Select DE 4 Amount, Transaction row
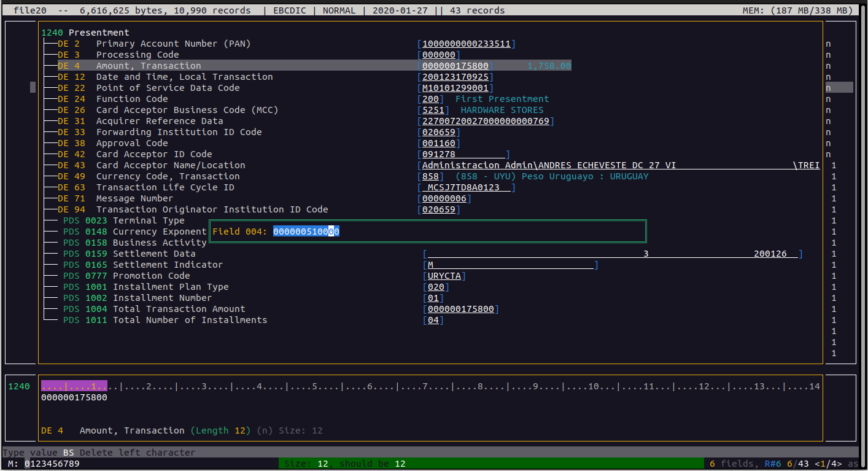 [148, 66]
